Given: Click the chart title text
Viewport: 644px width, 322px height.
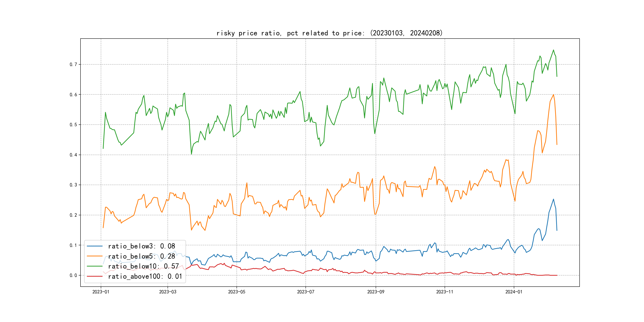Looking at the screenshot, I should point(330,33).
